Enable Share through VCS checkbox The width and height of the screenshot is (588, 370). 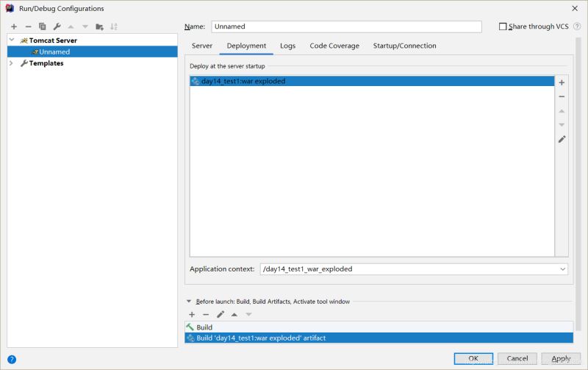(503, 26)
